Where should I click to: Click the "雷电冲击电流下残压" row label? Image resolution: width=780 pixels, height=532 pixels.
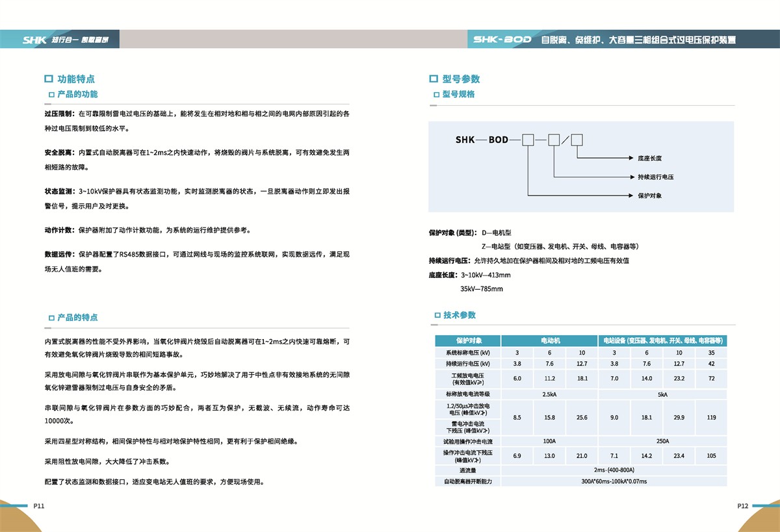468,427
